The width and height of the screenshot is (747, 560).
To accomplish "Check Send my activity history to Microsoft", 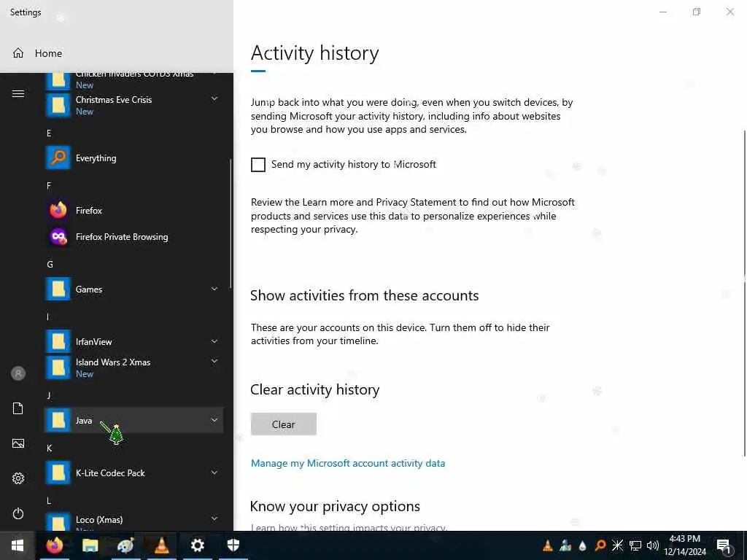I will click(258, 165).
